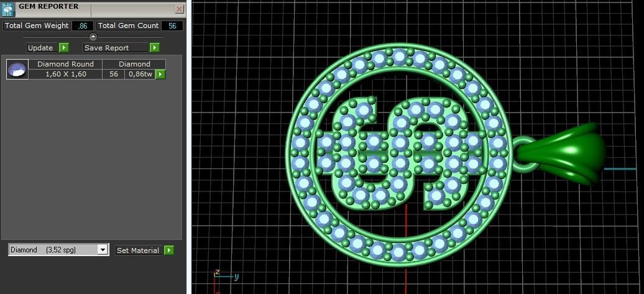The height and width of the screenshot is (294, 644).
Task: Click the Update button label
Action: point(40,48)
